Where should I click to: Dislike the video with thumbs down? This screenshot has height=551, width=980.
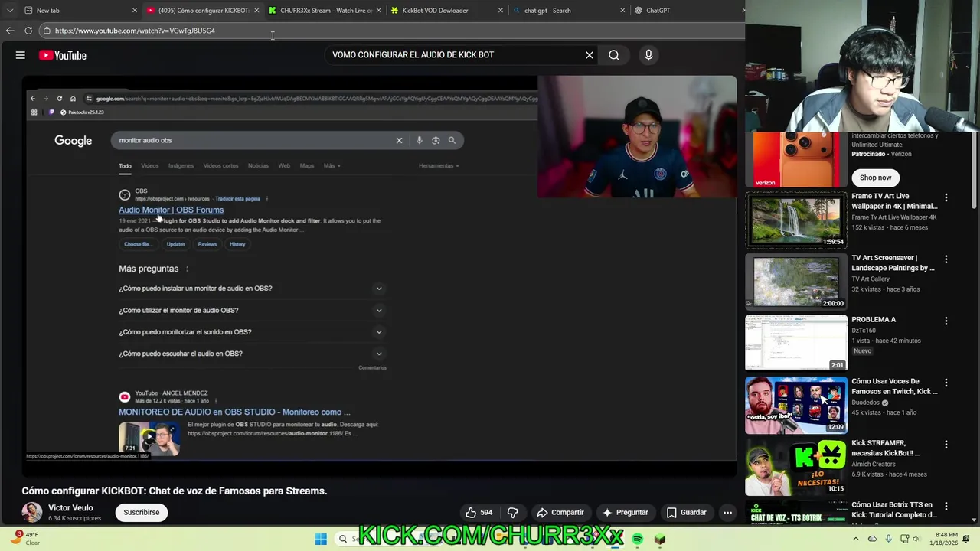coord(513,512)
